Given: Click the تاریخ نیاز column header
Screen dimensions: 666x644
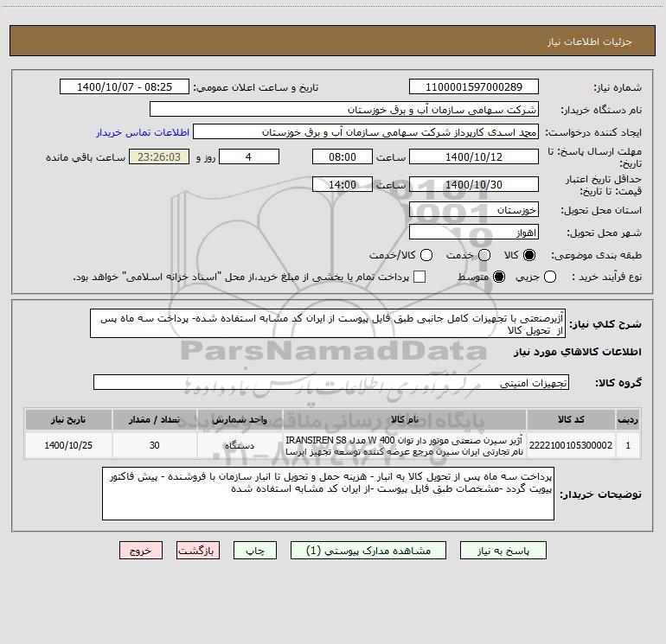Looking at the screenshot, I should pyautogui.click(x=68, y=419).
